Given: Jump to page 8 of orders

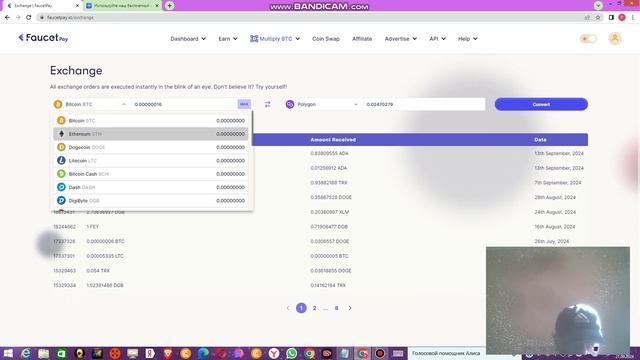Looking at the screenshot, I should [337, 308].
